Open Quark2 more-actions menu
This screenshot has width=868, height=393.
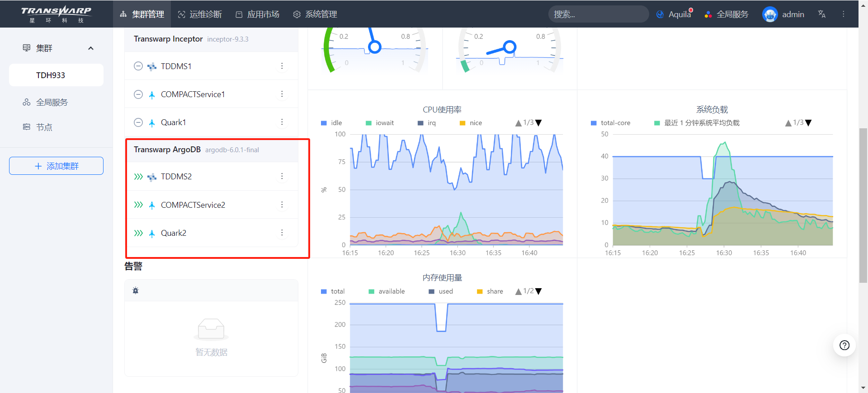tap(282, 233)
